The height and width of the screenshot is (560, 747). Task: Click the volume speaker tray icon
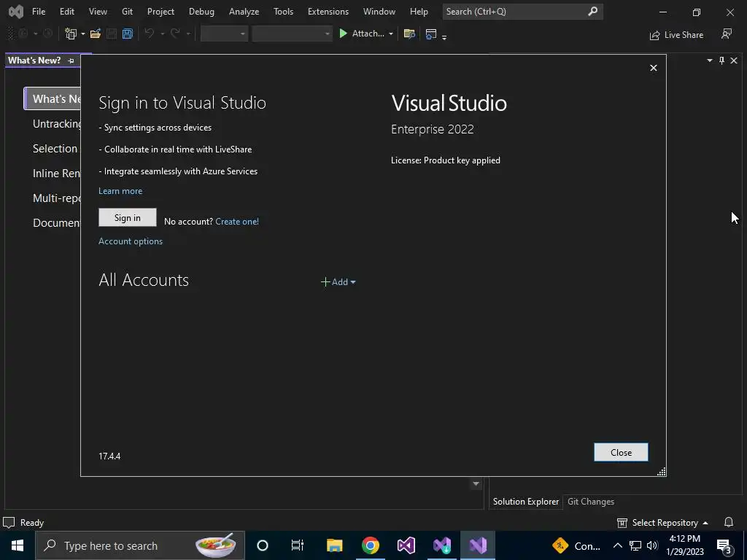click(x=652, y=545)
